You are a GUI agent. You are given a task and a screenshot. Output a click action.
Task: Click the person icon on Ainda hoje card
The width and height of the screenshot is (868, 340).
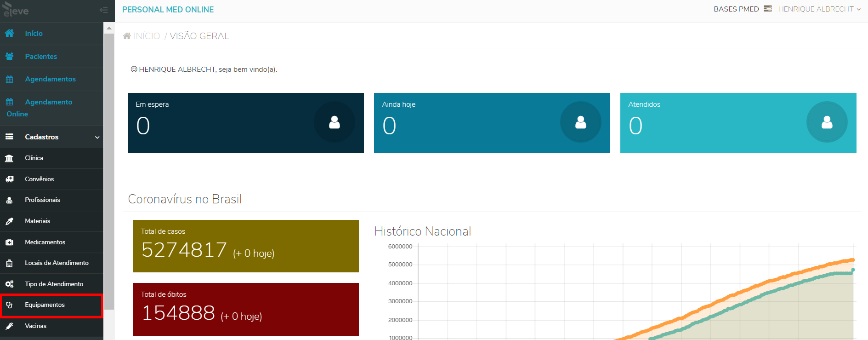tap(581, 122)
